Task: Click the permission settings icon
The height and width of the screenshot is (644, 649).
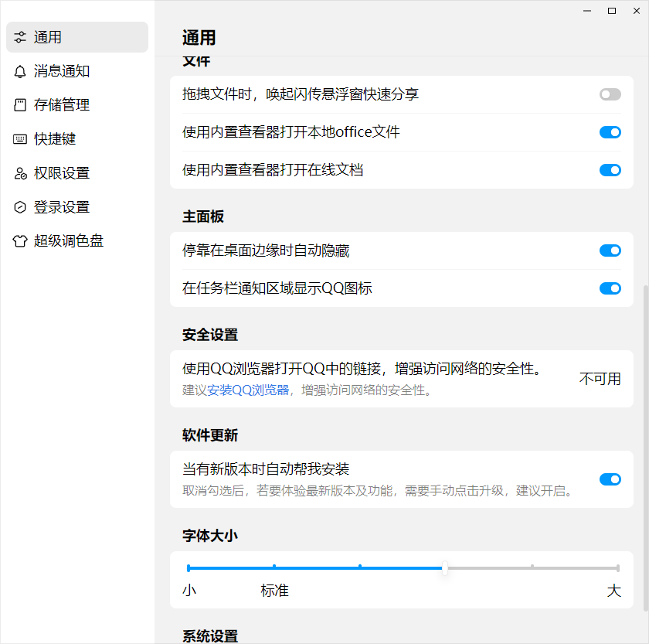Action: pyautogui.click(x=20, y=173)
